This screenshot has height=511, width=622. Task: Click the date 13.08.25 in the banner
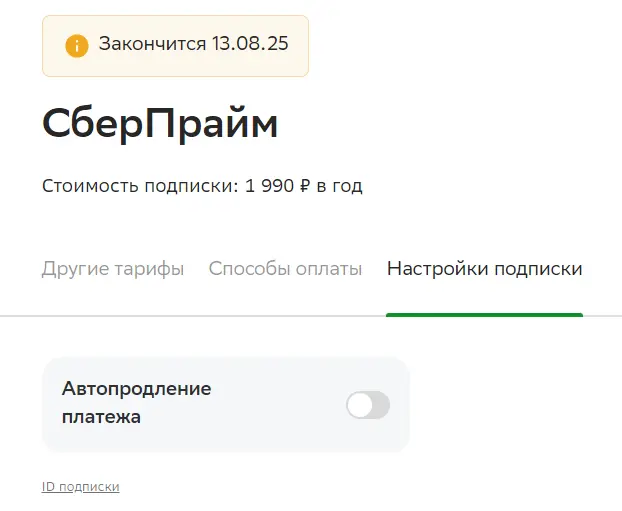250,44
